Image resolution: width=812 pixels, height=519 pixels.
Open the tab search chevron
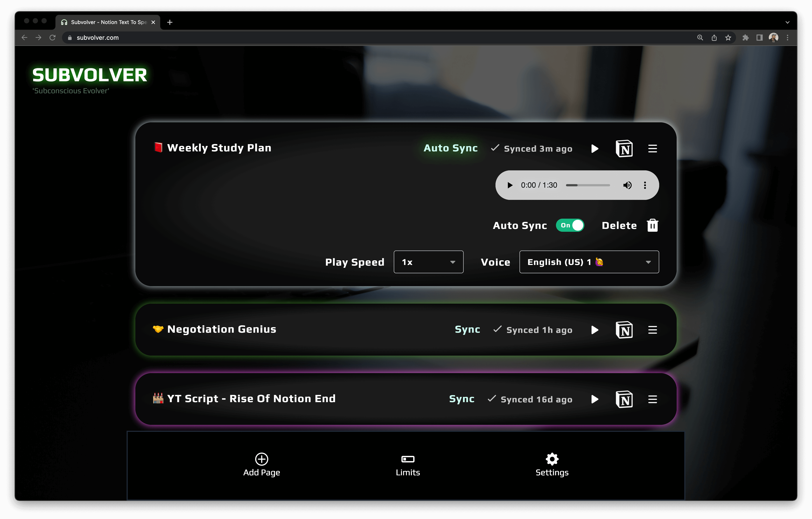787,22
